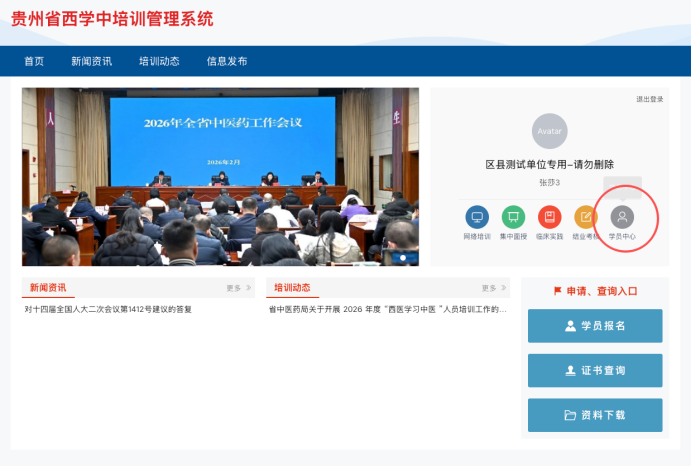Click the 学员报名 button
This screenshot has width=692, height=467.
595,326
